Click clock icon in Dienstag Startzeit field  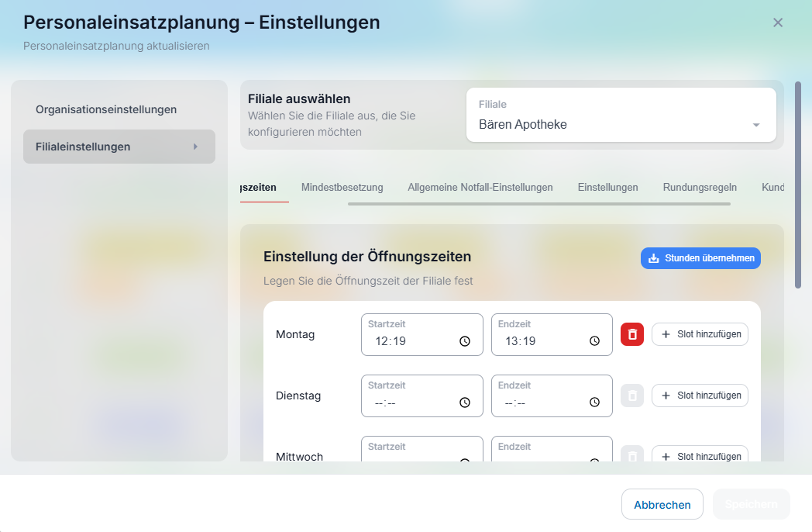(x=465, y=402)
